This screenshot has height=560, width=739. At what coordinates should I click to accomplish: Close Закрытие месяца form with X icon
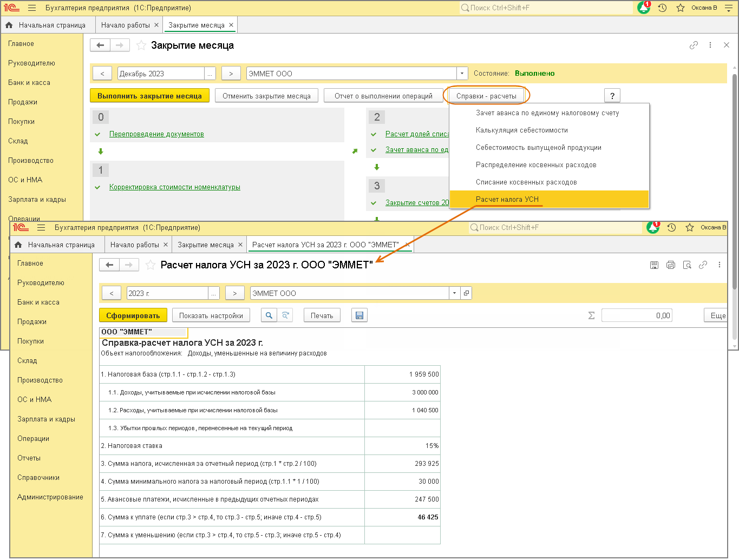tap(727, 45)
